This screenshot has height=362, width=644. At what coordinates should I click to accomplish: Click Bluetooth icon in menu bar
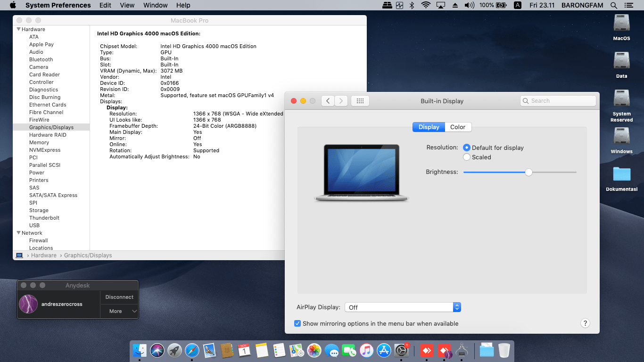coord(412,5)
